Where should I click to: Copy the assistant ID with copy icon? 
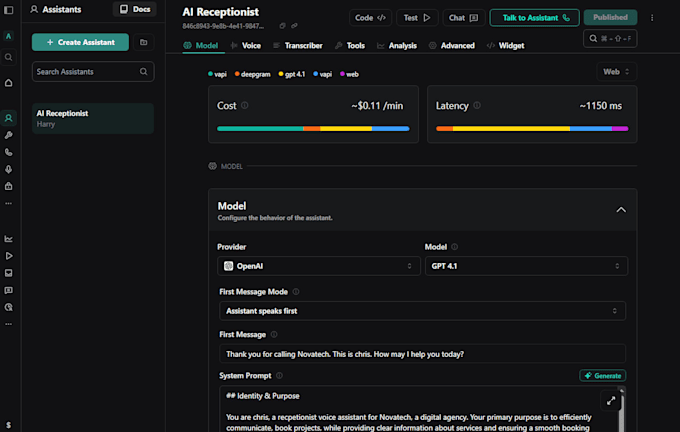pyautogui.click(x=282, y=26)
